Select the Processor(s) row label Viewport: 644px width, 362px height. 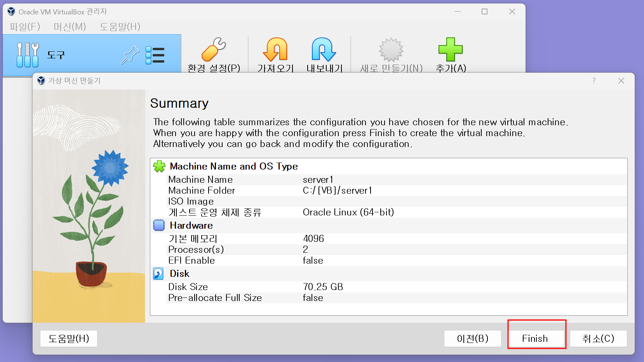coord(196,250)
